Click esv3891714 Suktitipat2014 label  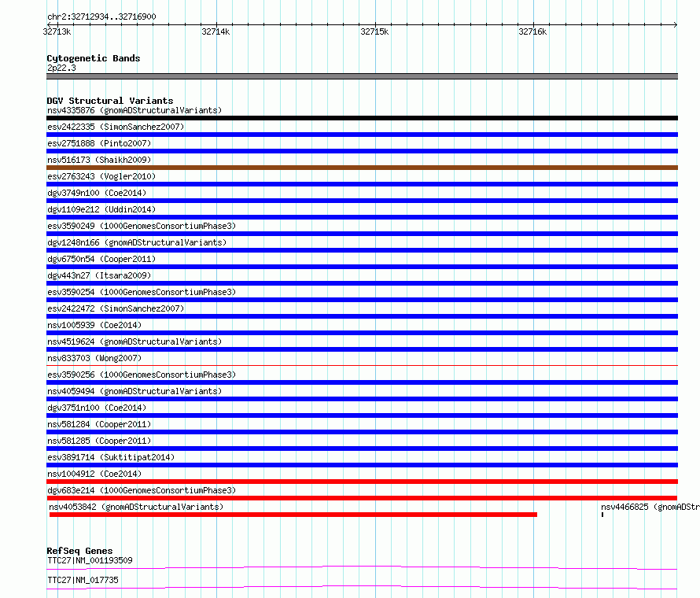tap(111, 457)
